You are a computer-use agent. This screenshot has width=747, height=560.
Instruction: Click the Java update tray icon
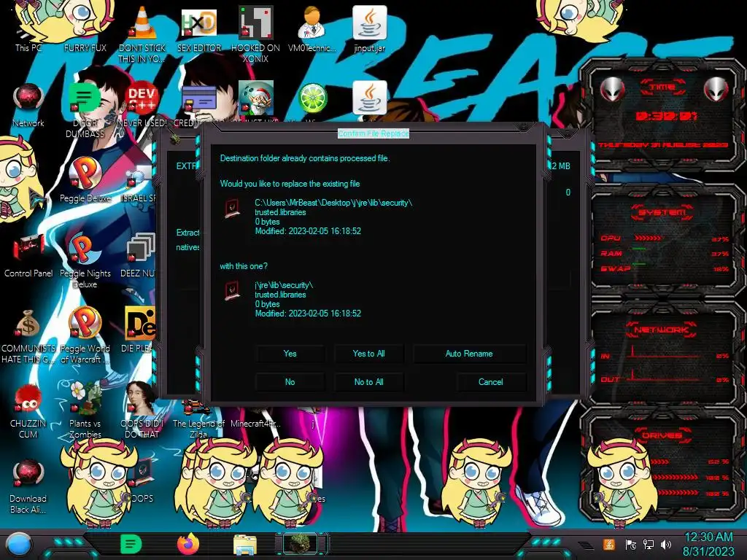pos(609,544)
